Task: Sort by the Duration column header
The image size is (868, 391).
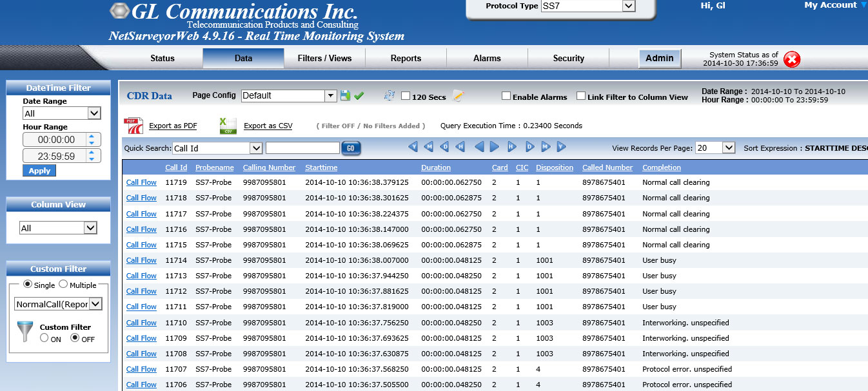Action: coord(436,167)
